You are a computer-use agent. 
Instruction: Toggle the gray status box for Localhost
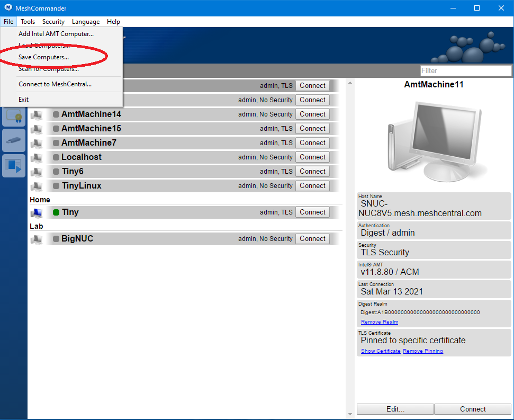pyautogui.click(x=56, y=157)
